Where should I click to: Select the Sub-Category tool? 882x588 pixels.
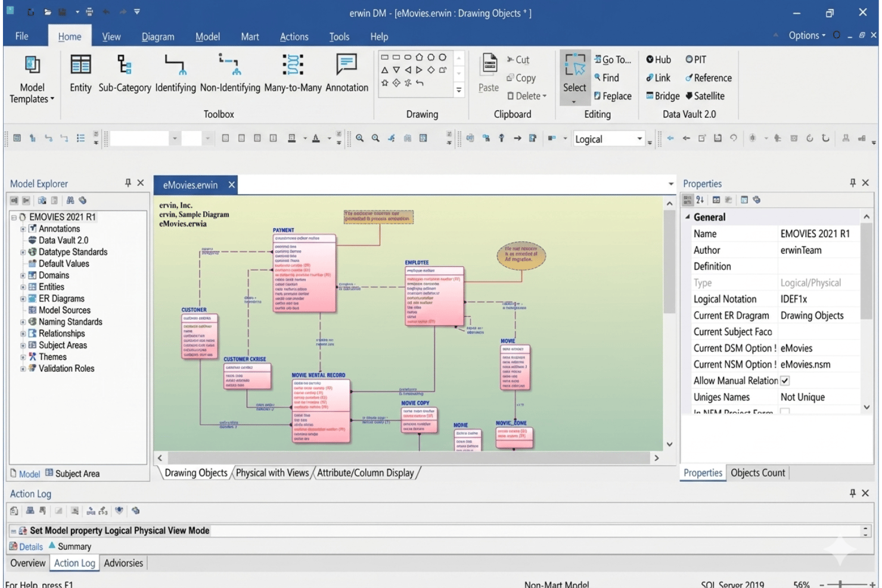click(x=125, y=74)
